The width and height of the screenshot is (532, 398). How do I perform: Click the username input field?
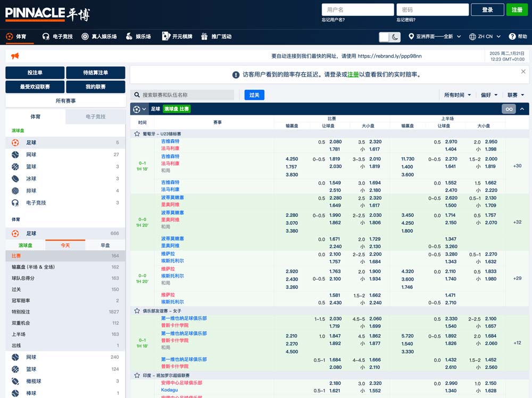[357, 10]
